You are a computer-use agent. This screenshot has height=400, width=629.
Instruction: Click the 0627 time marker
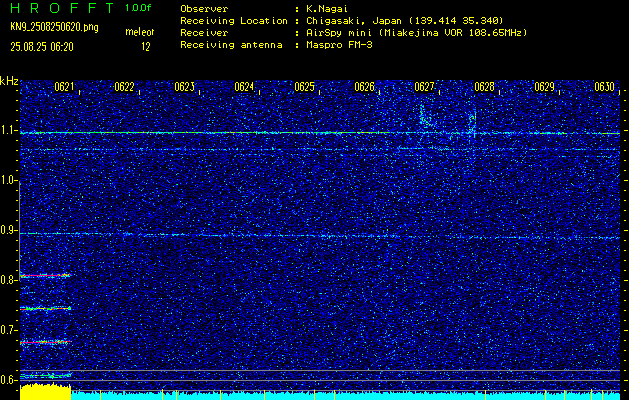[424, 87]
